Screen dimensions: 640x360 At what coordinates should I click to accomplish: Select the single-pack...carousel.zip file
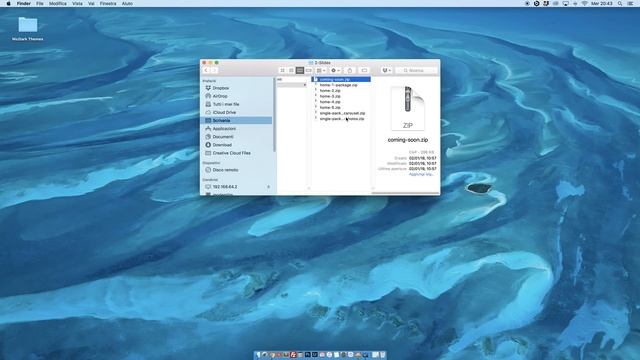[341, 113]
